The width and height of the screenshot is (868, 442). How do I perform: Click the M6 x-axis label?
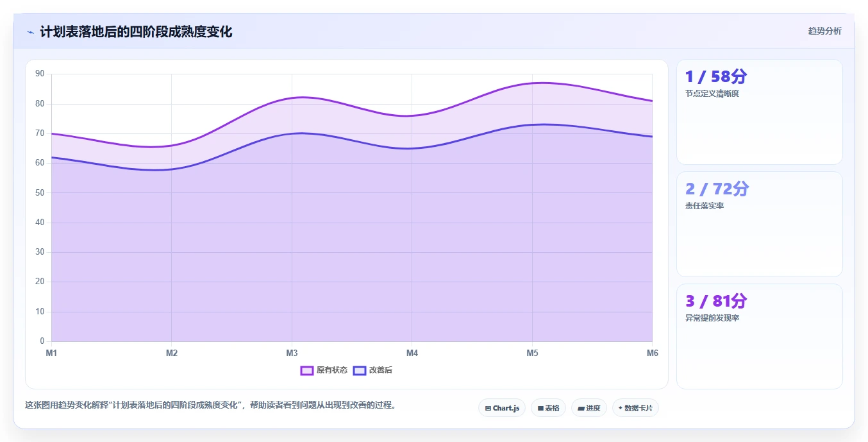(x=652, y=353)
